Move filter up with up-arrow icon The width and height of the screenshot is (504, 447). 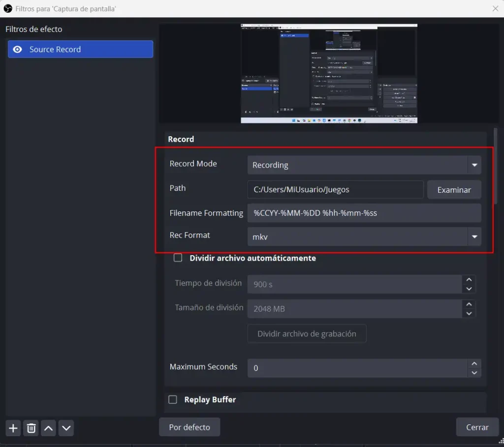pos(49,428)
